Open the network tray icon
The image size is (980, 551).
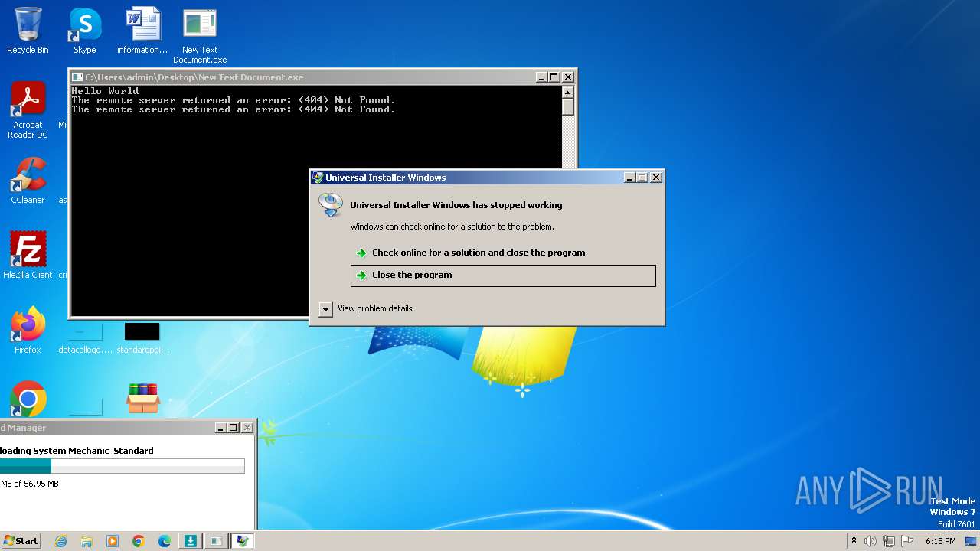889,541
